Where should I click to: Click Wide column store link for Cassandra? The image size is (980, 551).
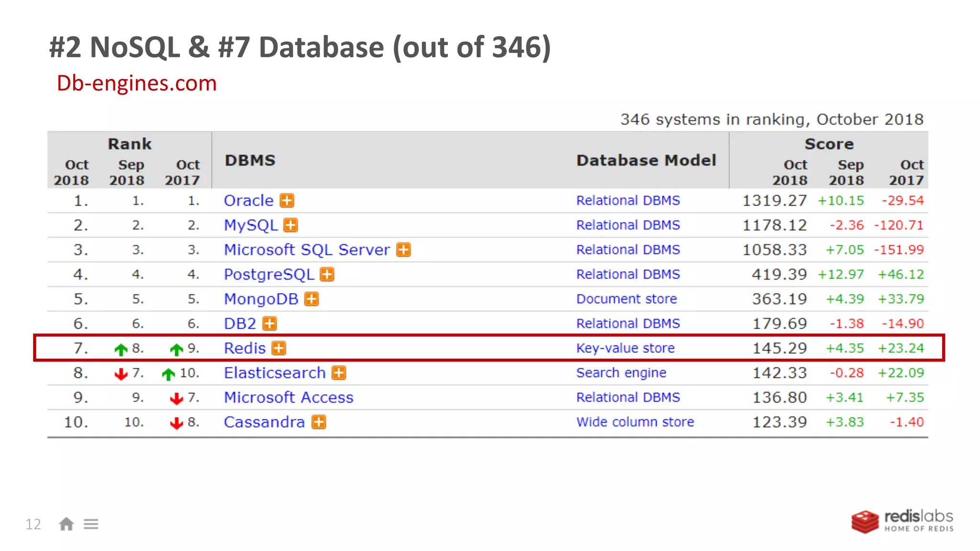click(x=635, y=422)
